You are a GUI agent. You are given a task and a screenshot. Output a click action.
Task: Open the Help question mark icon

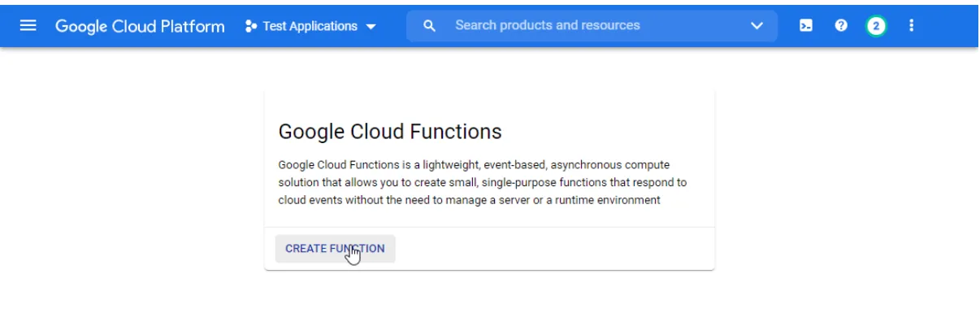point(841,26)
